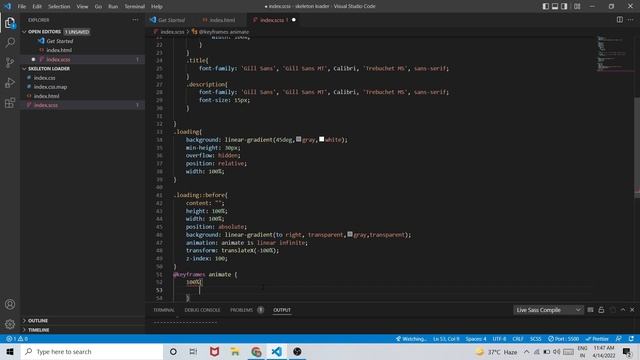Viewport: 640px width, 360px height.
Task: Open the Accounts icon in activity bar
Action: pyautogui.click(x=10, y=304)
